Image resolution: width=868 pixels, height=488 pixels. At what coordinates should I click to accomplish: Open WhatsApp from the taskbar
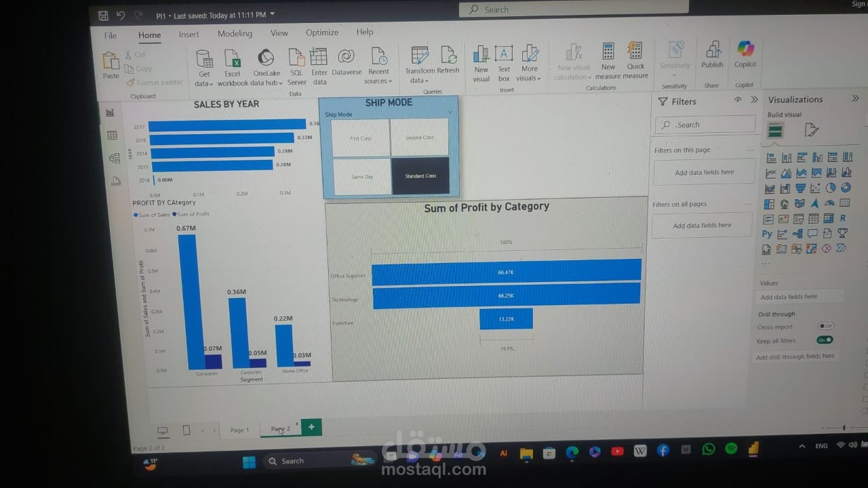click(x=709, y=449)
